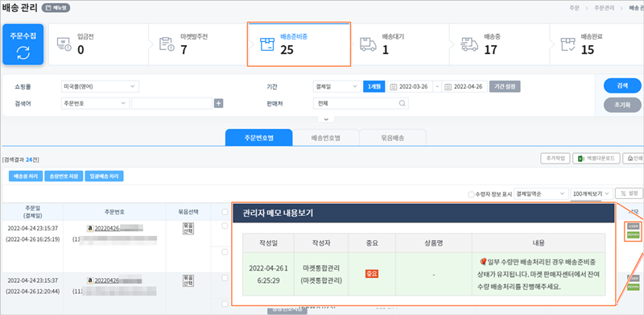Click the 마켓발주전 clipboard icon
The image size is (644, 315).
pyautogui.click(x=167, y=44)
